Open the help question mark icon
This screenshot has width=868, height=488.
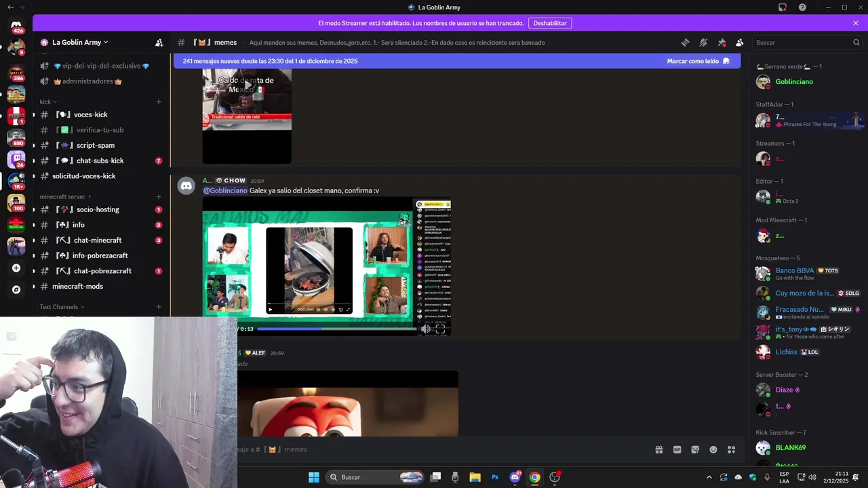click(x=802, y=7)
